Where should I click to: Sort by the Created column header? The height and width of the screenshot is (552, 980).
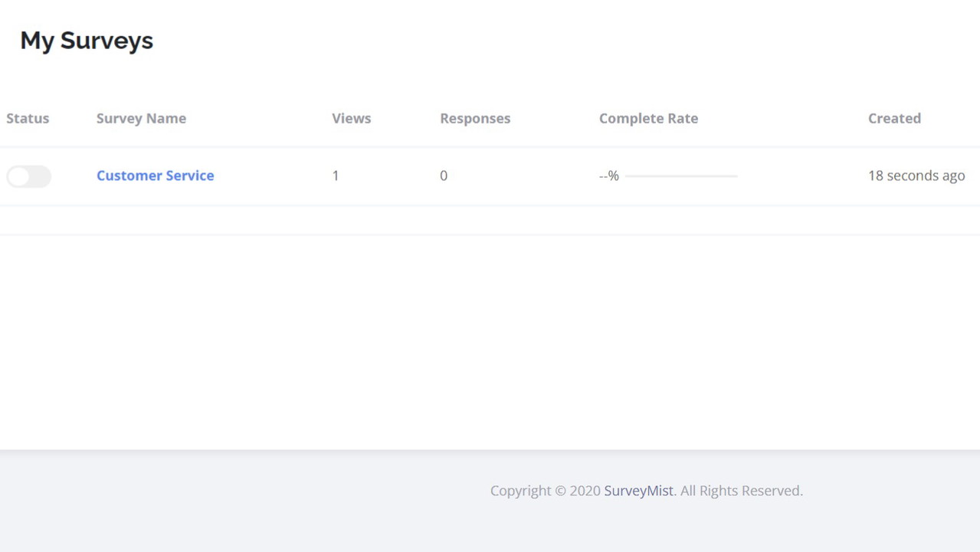tap(894, 118)
